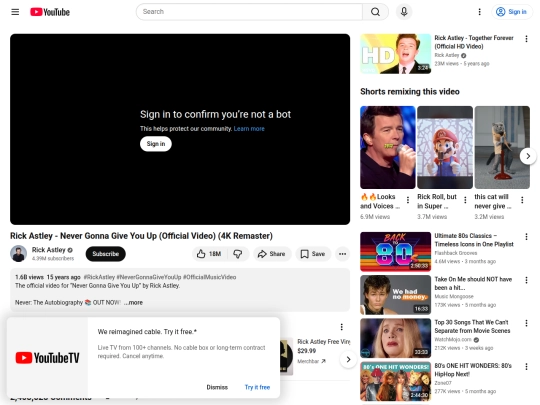
Task: Advance merch shelf with right arrow
Action: (x=348, y=359)
